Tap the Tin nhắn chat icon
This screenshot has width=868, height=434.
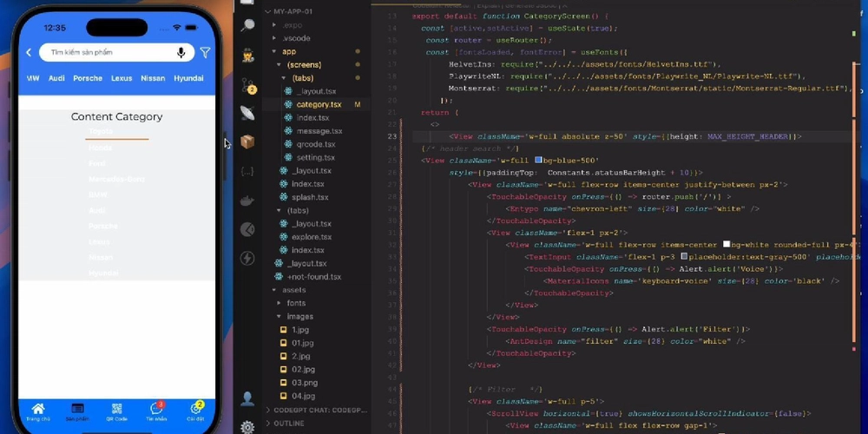[156, 409]
